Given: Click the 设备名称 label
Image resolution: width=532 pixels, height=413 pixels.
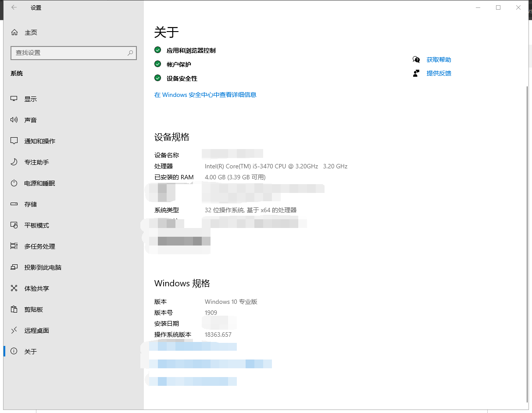Looking at the screenshot, I should click(x=167, y=155).
